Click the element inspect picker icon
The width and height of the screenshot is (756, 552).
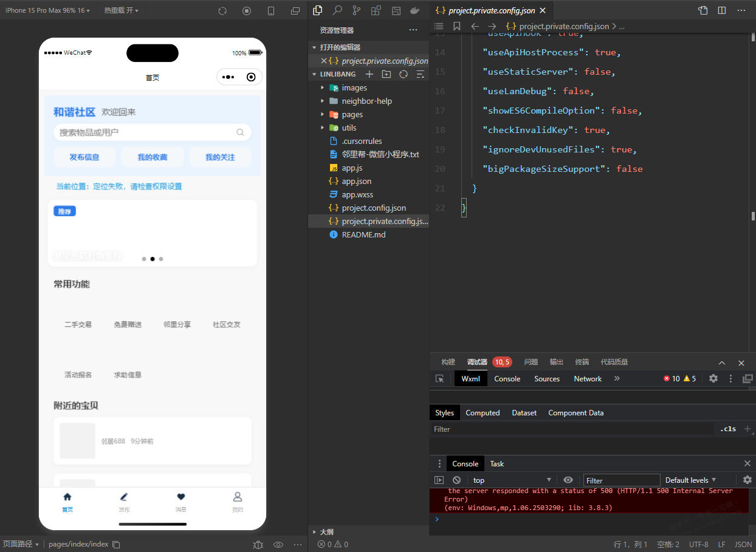(440, 378)
